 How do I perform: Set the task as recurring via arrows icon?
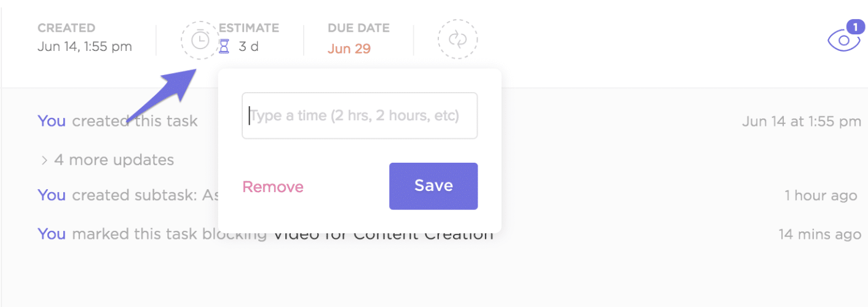tap(457, 40)
